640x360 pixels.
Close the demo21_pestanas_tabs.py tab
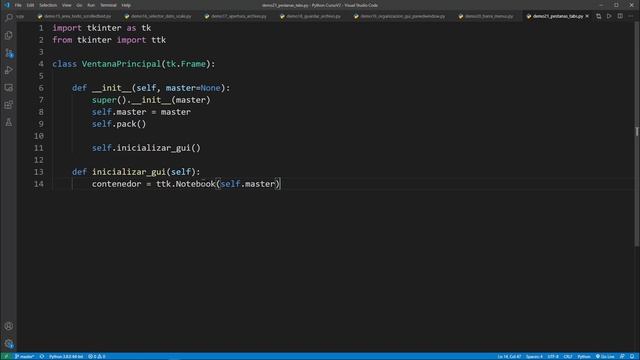click(x=587, y=16)
